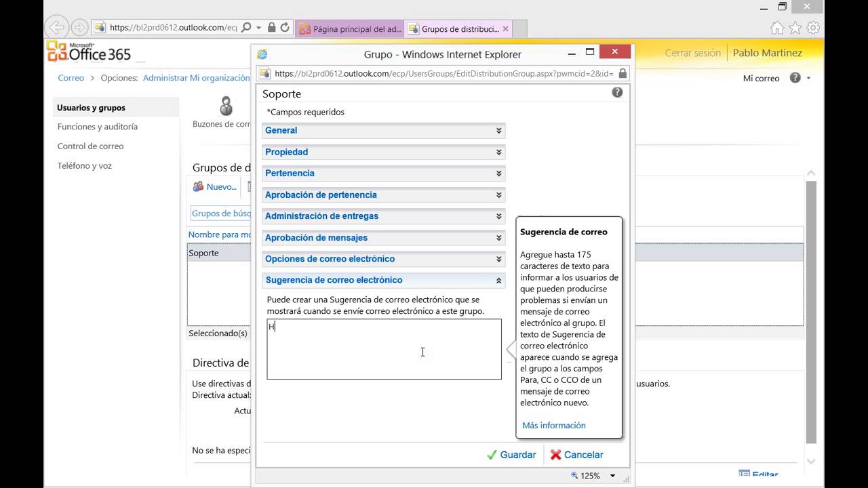This screenshot has width=868, height=488.
Task: Open Mi correo link
Action: click(x=762, y=79)
